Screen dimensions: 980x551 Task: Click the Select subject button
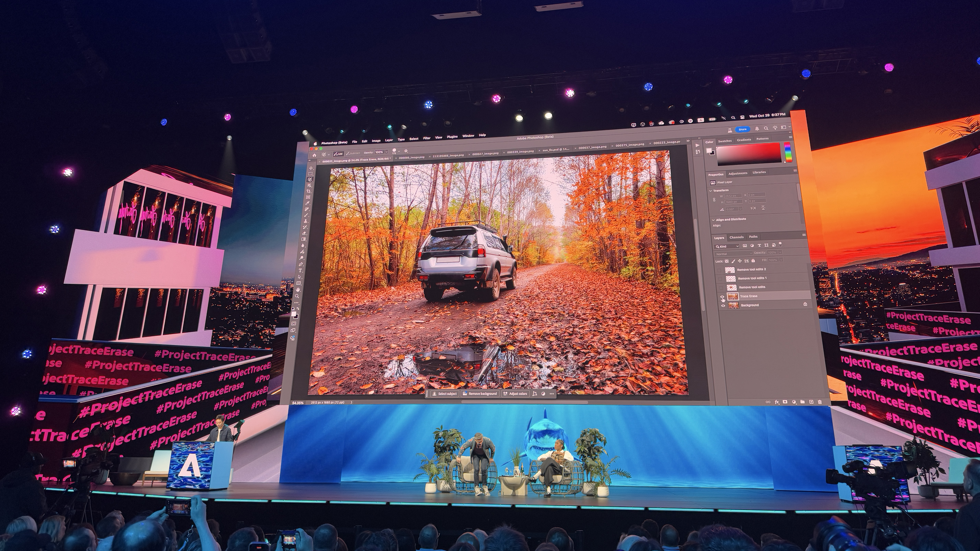(x=445, y=394)
